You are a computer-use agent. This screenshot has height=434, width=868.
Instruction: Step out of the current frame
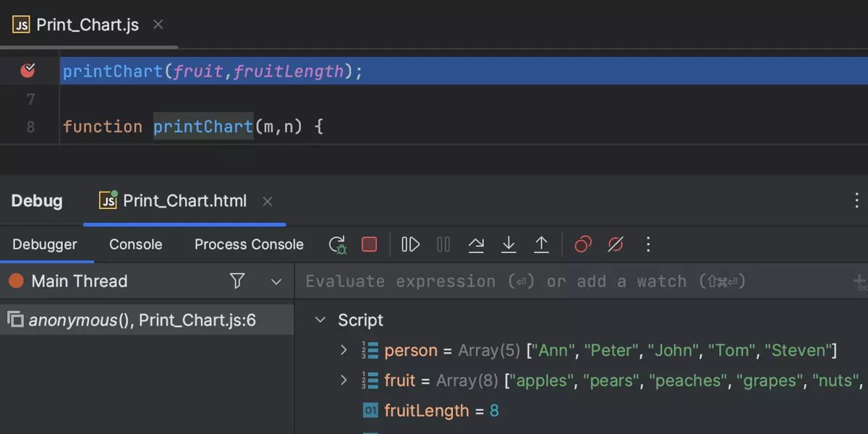[x=541, y=244]
